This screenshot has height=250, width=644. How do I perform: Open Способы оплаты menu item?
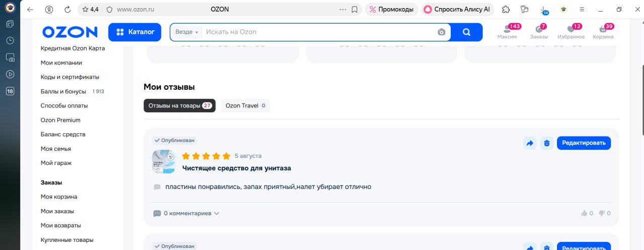[x=64, y=105]
